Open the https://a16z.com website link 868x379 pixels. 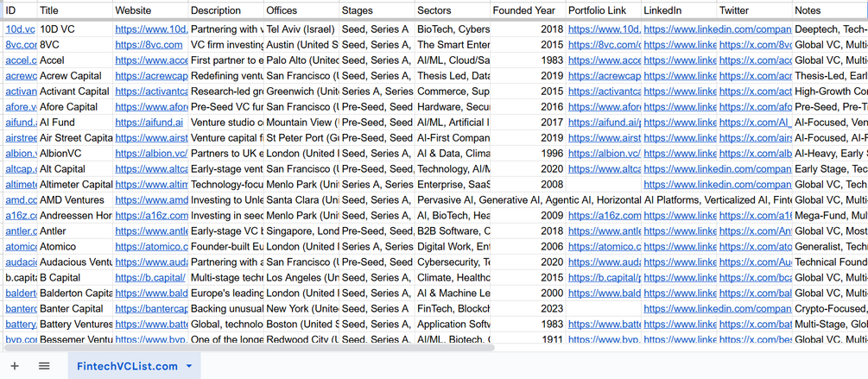pyautogui.click(x=151, y=215)
